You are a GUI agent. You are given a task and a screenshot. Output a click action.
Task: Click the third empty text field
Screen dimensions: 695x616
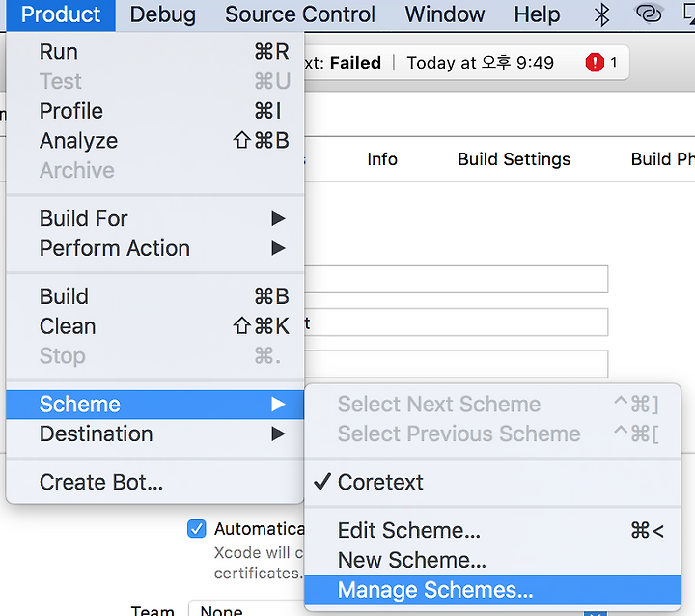pos(456,364)
